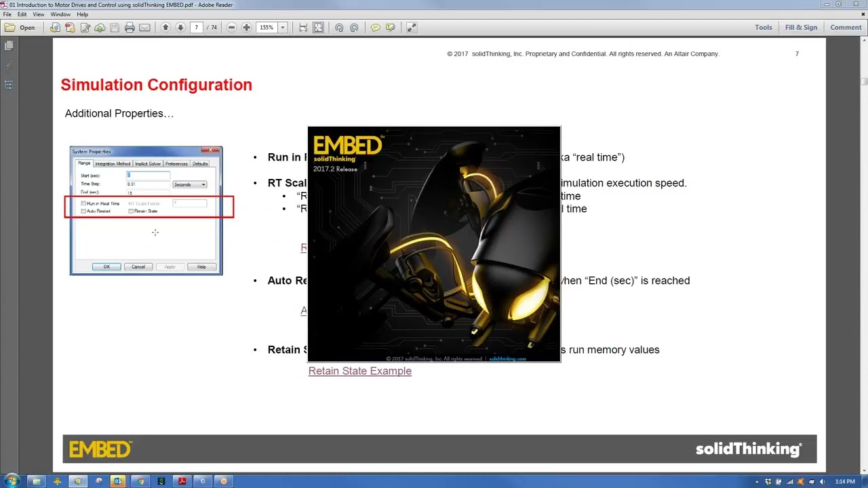Open the third icon in left sidebar
The height and width of the screenshot is (488, 868).
pyautogui.click(x=9, y=85)
